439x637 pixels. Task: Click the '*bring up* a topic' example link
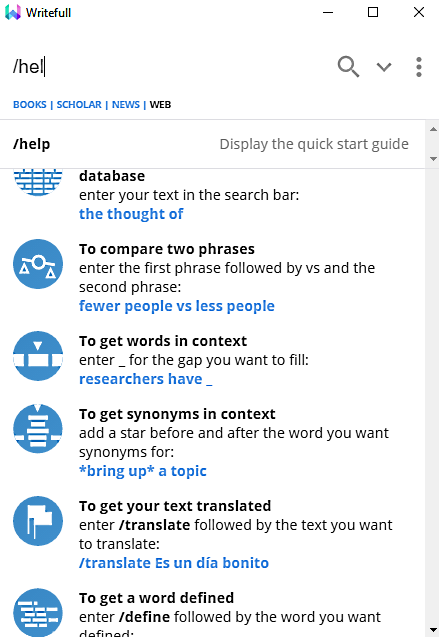tap(143, 471)
